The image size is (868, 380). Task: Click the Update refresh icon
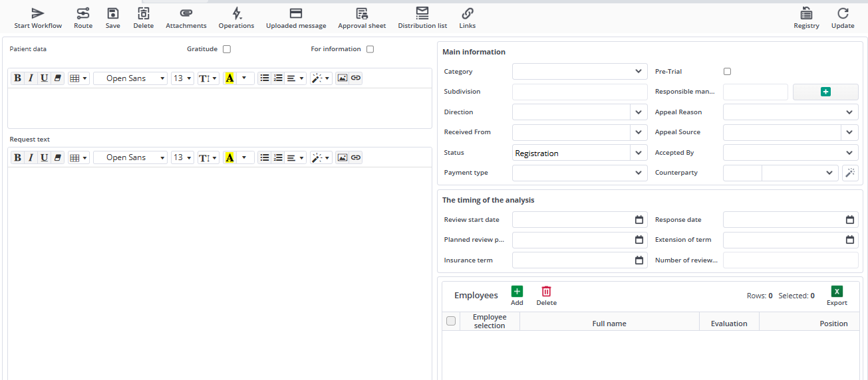tap(843, 13)
